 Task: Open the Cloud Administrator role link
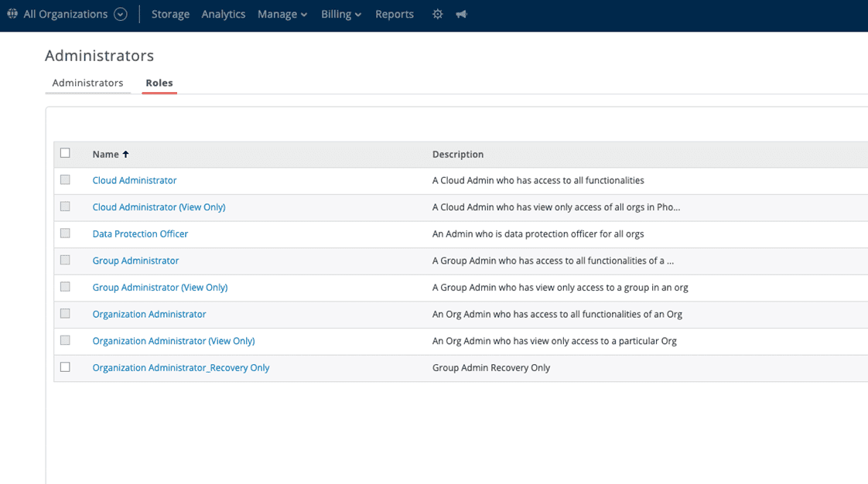[135, 180]
